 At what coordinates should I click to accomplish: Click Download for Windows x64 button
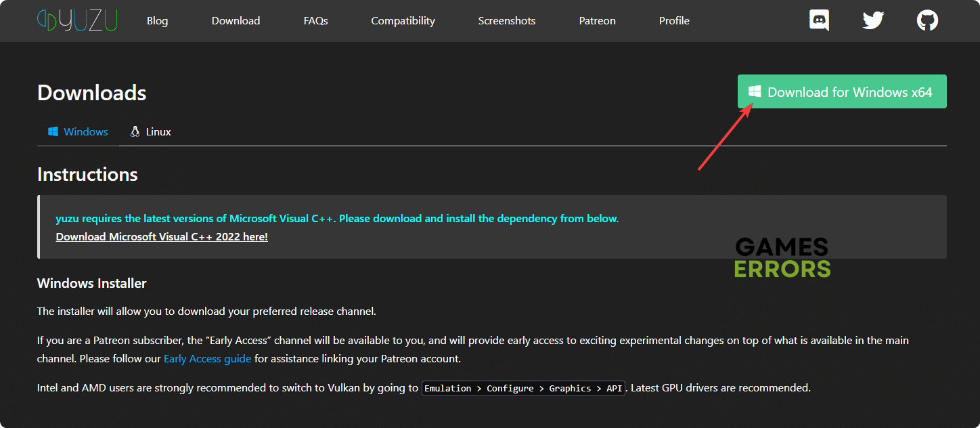point(842,91)
